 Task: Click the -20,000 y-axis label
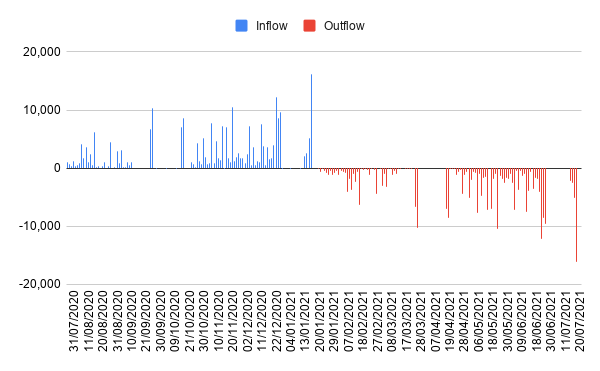coord(40,284)
